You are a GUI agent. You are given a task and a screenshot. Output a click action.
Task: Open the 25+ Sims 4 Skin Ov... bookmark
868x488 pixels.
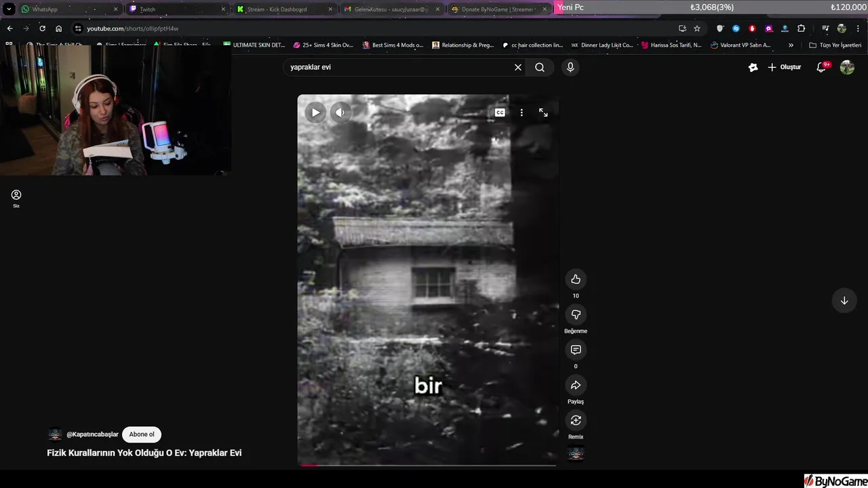pyautogui.click(x=323, y=45)
